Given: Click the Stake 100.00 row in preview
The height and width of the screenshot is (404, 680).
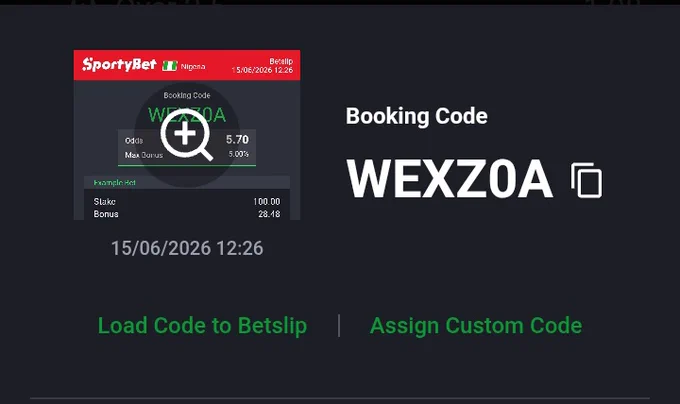Looking at the screenshot, I should point(187,202).
